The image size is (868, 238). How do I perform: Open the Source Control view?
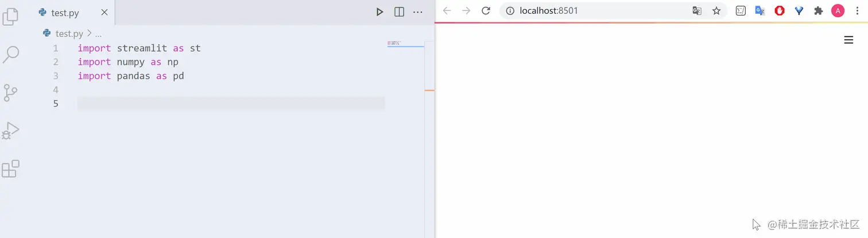(x=11, y=93)
